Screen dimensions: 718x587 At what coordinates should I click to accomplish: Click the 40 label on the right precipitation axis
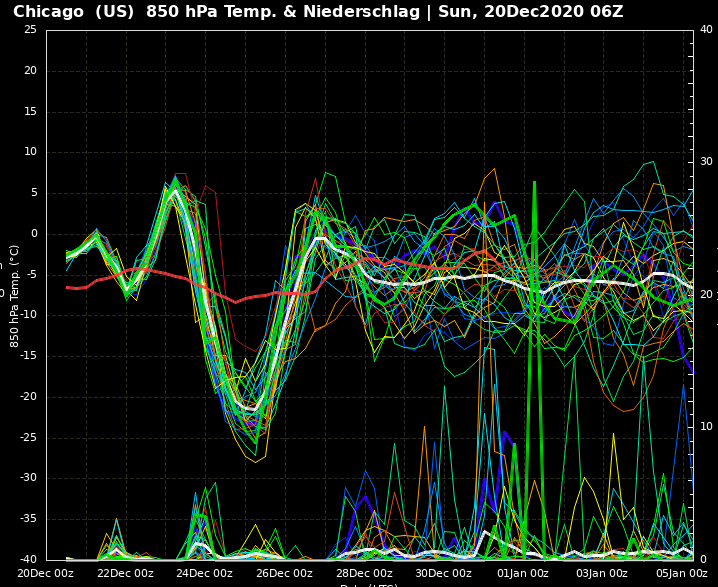[x=706, y=30]
